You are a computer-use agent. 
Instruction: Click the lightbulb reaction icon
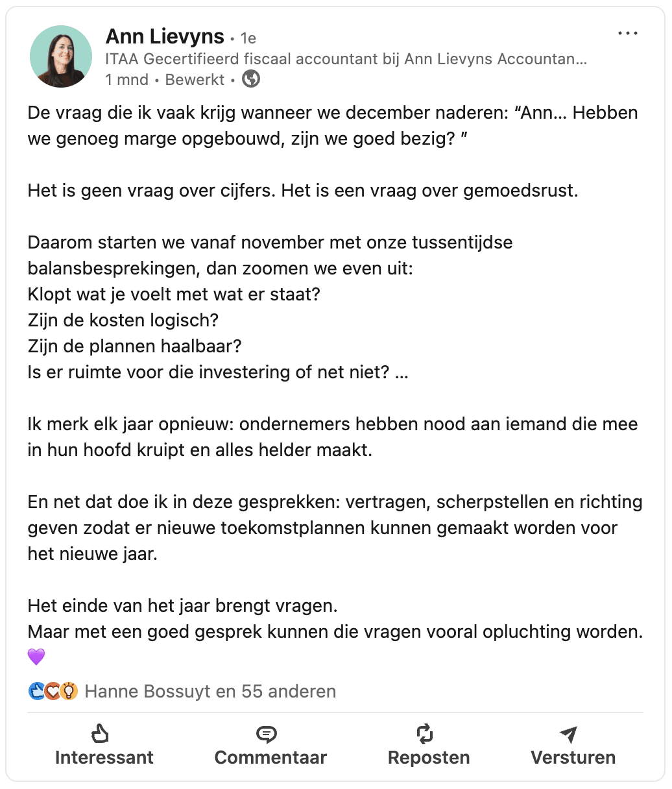tap(69, 691)
